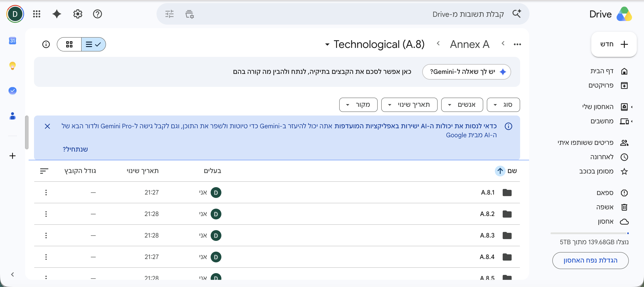Open the Google account avatar menu
The width and height of the screenshot is (644, 287).
(x=15, y=14)
